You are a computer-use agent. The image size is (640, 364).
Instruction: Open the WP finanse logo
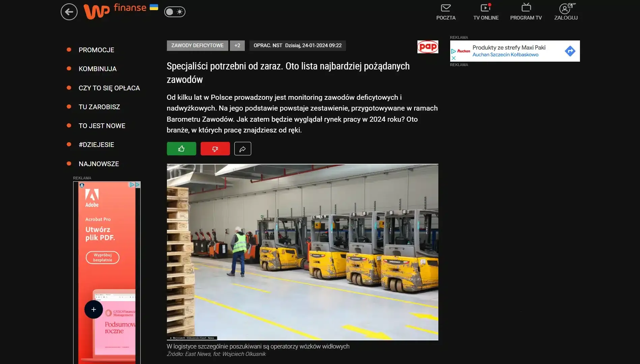point(121,11)
